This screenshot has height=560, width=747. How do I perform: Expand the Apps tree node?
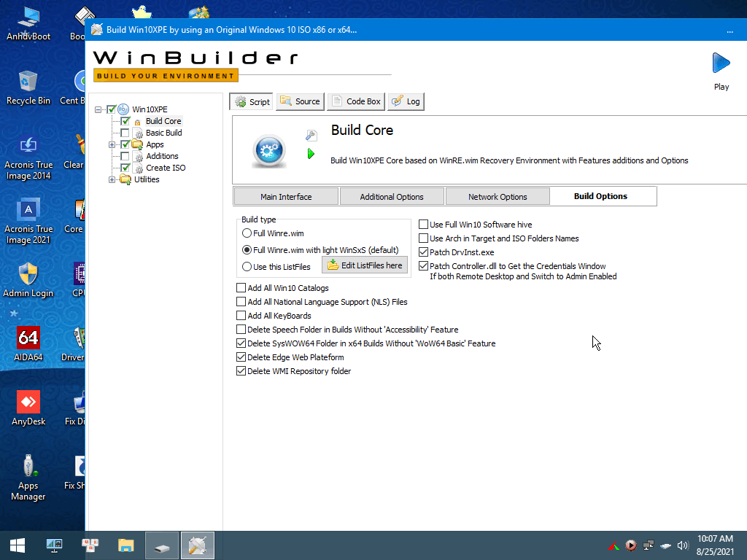112,145
